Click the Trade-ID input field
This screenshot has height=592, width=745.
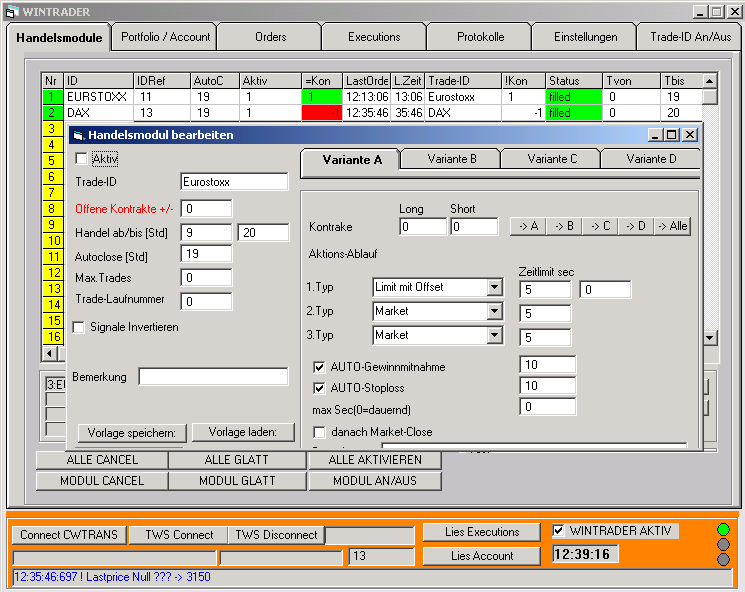(234, 182)
